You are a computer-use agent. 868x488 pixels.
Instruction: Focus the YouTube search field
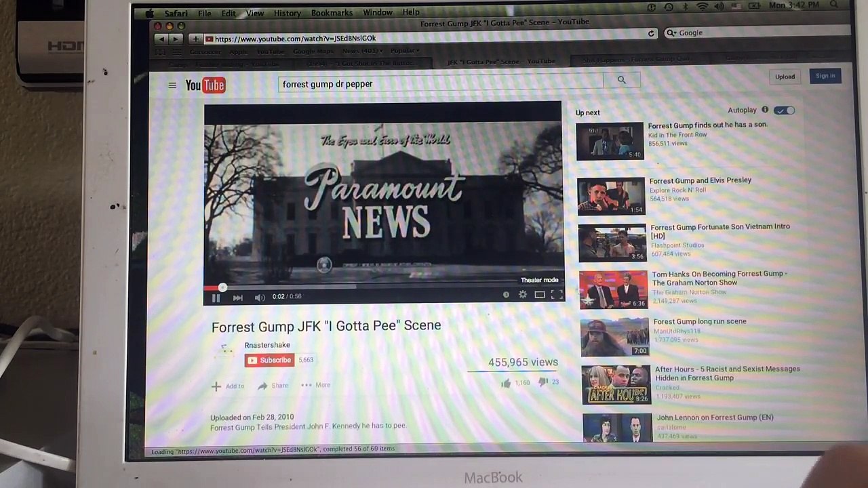point(441,82)
